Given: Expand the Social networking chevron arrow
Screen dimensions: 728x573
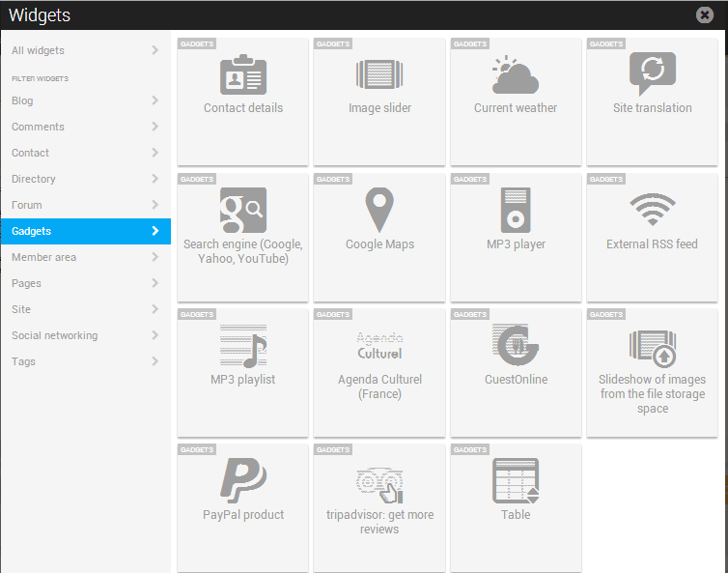Looking at the screenshot, I should pyautogui.click(x=155, y=335).
